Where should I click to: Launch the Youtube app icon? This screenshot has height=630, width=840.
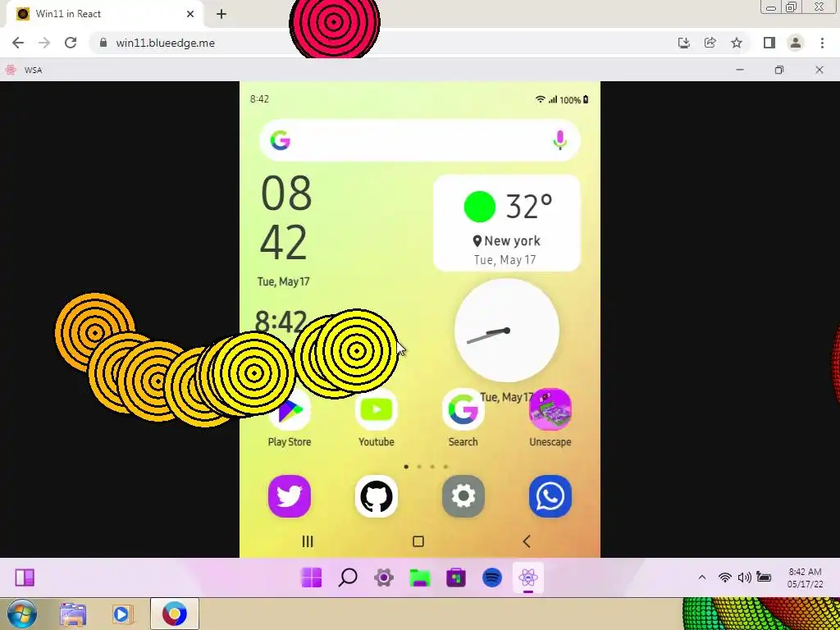(x=376, y=410)
